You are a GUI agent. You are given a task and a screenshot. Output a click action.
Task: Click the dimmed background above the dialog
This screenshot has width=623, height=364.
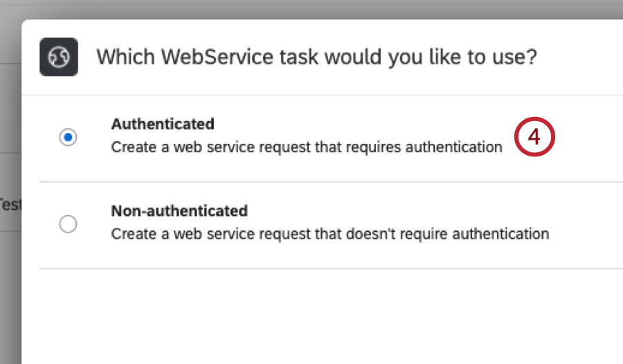tap(311, 8)
